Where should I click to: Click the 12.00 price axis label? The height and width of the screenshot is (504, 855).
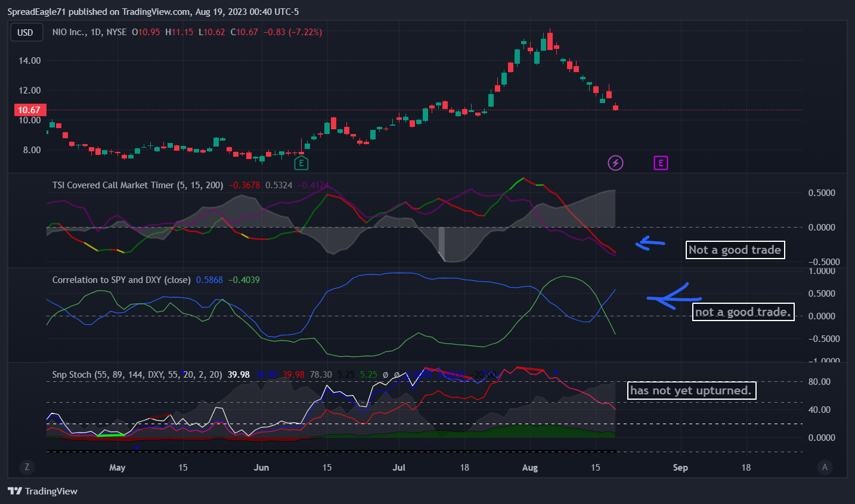pos(30,91)
